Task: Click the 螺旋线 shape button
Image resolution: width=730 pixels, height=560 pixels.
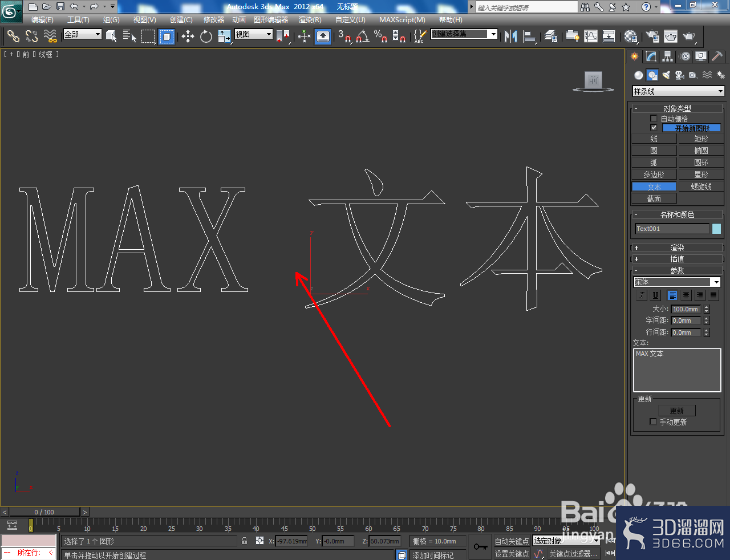Action: tap(701, 186)
